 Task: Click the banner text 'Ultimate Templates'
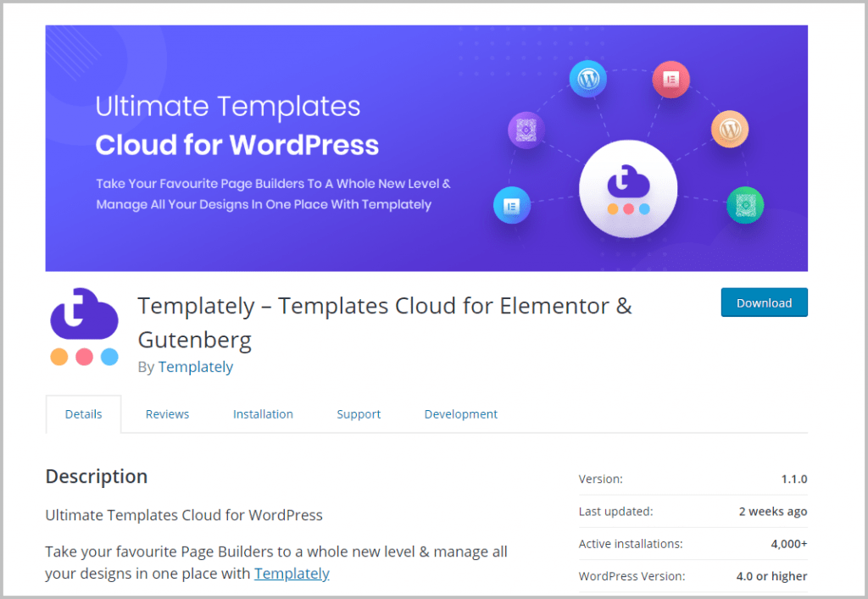(x=227, y=106)
